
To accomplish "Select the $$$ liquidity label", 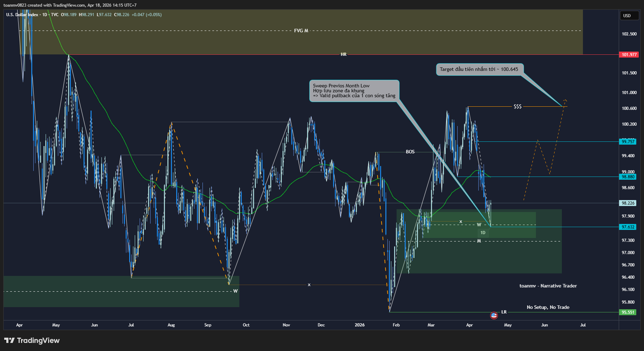I will (x=518, y=106).
